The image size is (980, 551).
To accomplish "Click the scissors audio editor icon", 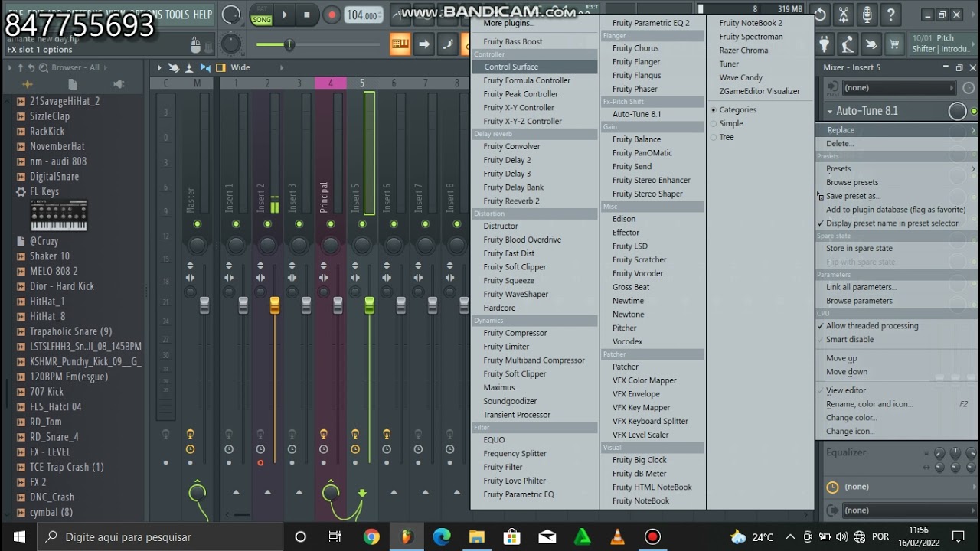I will click(x=844, y=15).
